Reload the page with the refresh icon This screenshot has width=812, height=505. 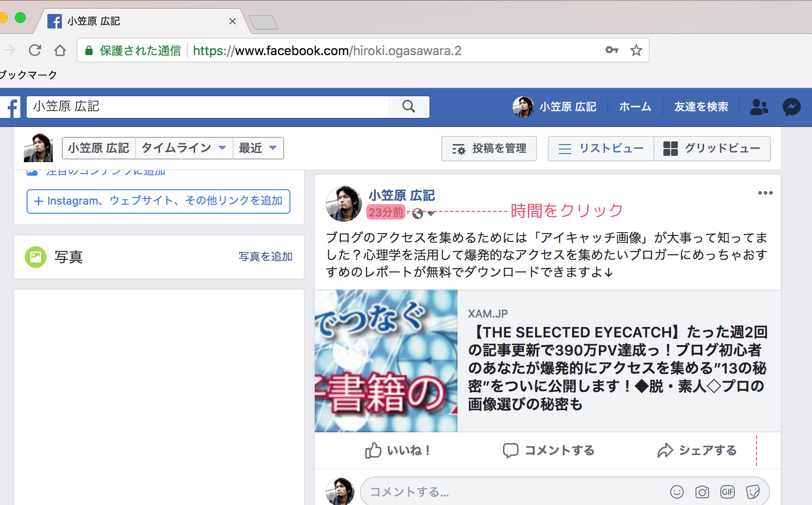click(x=35, y=50)
